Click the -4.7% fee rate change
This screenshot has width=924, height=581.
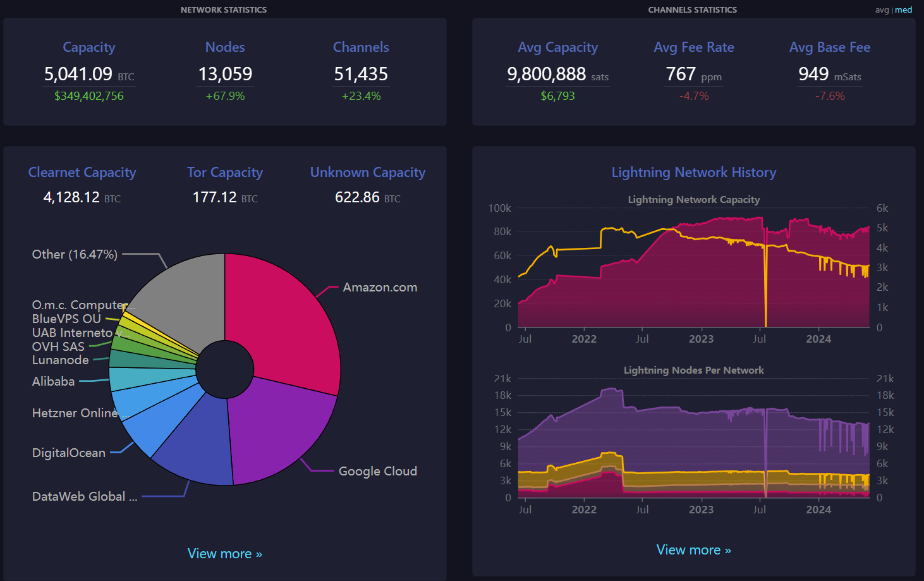point(694,96)
